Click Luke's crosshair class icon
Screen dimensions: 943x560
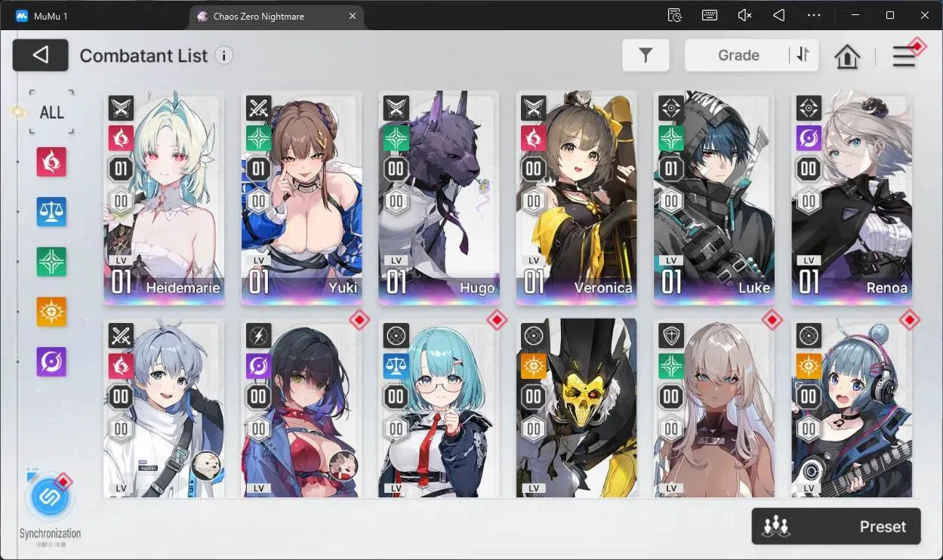pos(670,108)
